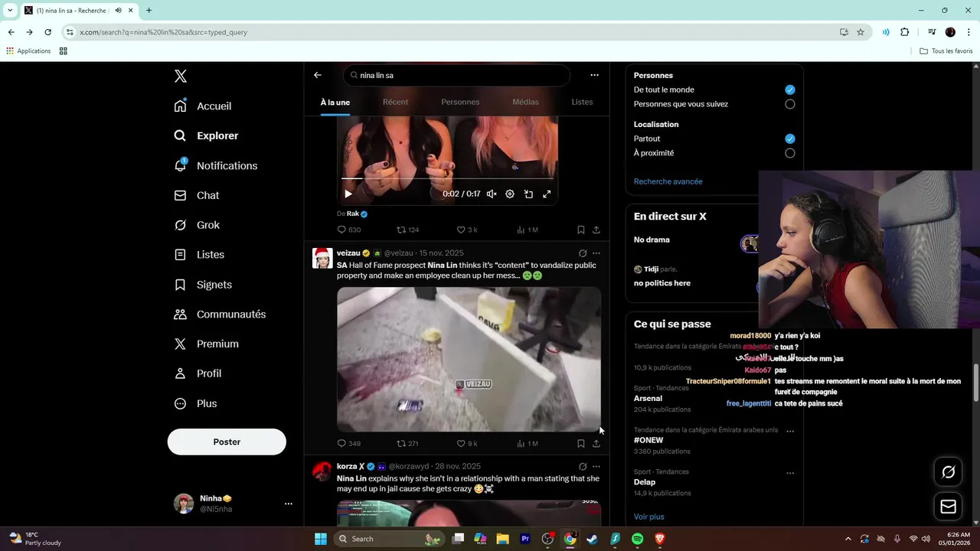Repost veizau post with 271 reposts

click(x=407, y=443)
